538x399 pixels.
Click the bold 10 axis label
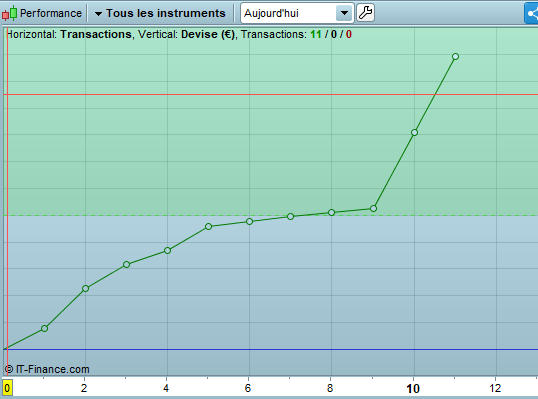click(413, 389)
